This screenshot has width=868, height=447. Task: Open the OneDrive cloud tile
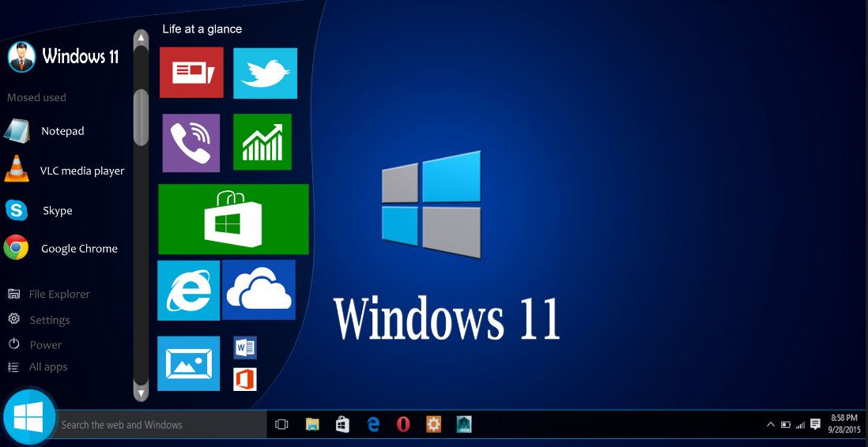click(259, 290)
